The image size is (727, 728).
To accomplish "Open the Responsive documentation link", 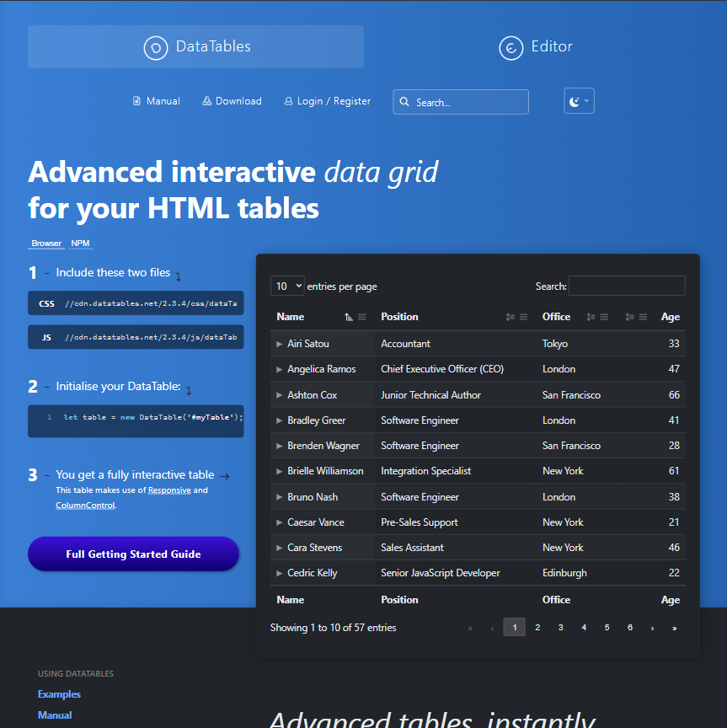I will pos(169,490).
